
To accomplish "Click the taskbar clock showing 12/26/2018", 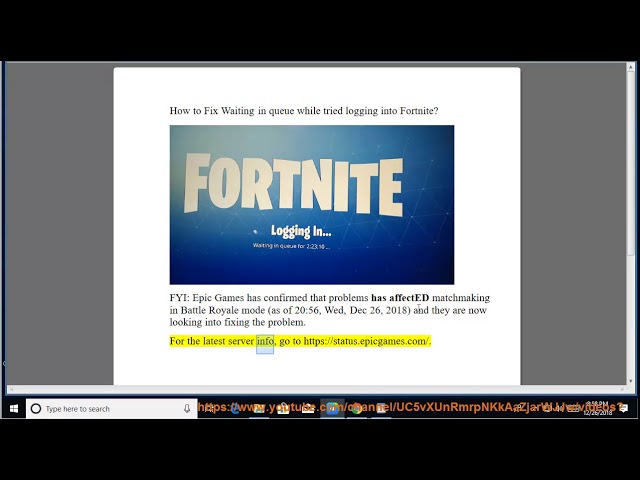I will point(598,409).
